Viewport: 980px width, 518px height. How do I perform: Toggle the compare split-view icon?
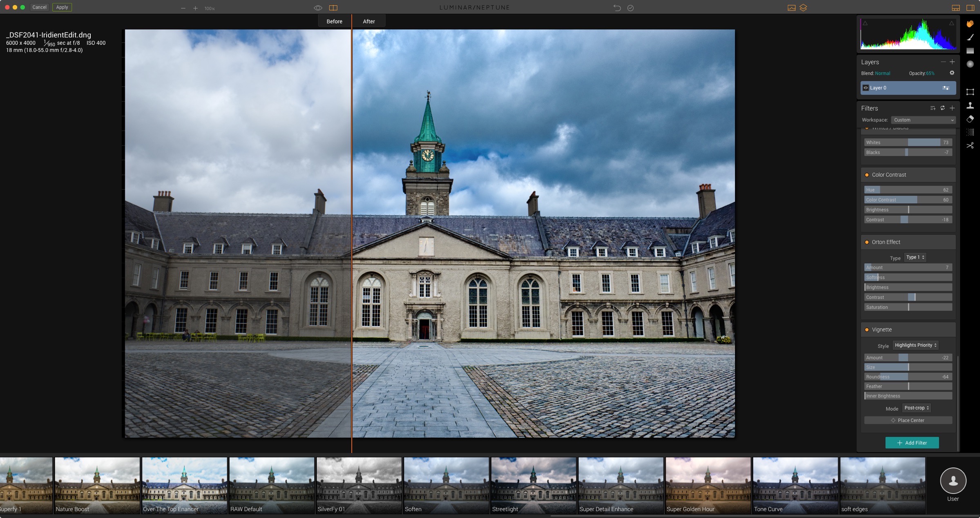click(333, 8)
